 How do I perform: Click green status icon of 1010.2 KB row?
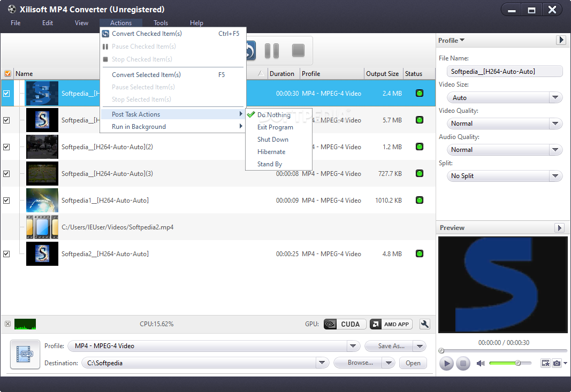tap(420, 200)
